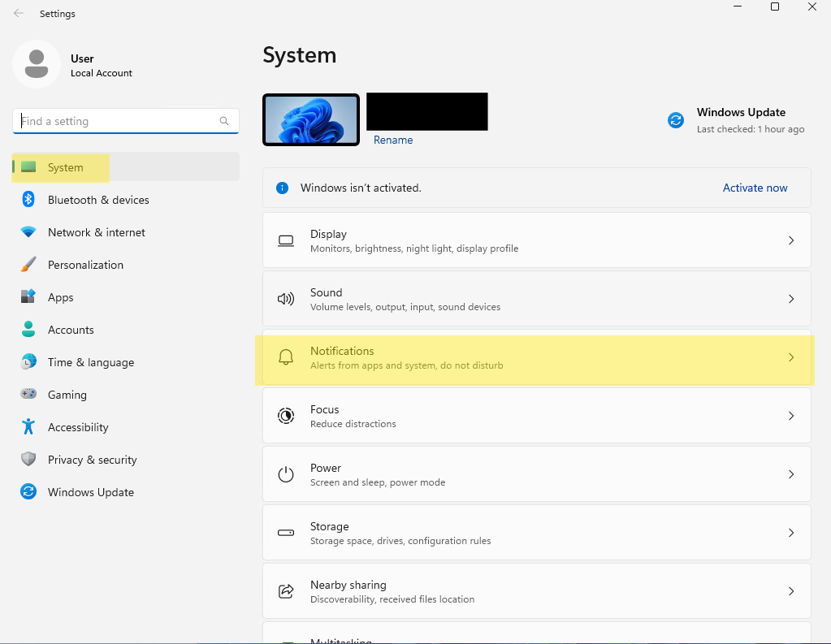
Task: Click the desktop wallpaper thumbnail
Action: pyautogui.click(x=311, y=120)
